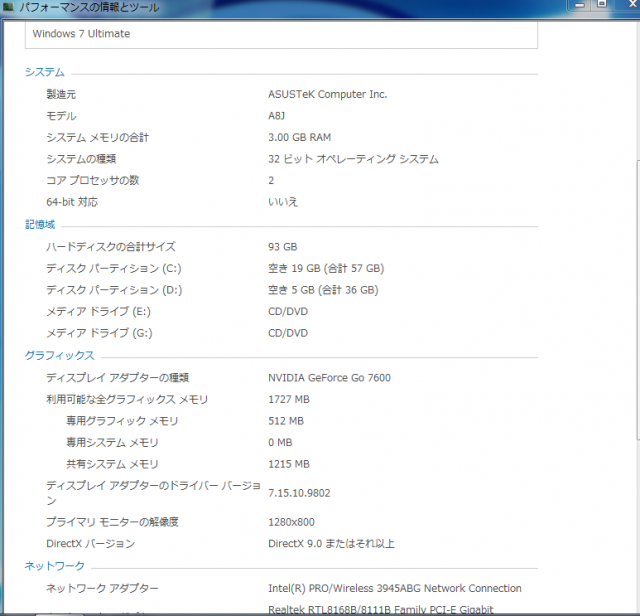Select '32 ビット オペレーティング システム' value
This screenshot has height=616, width=640.
click(x=353, y=159)
